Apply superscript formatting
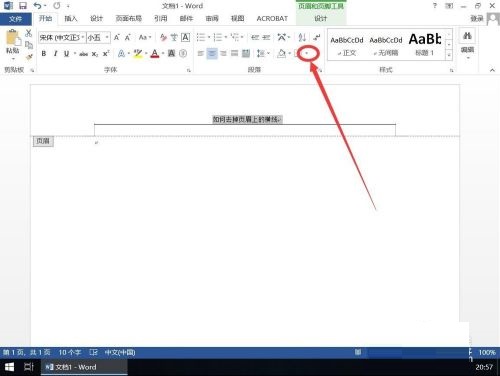Viewport: 500px width, 376px height. tap(106, 54)
